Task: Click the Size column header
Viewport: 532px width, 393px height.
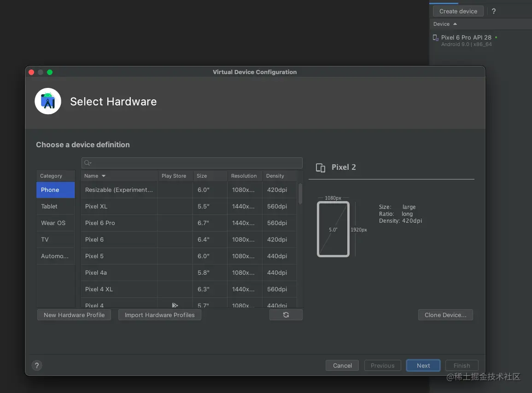Action: tap(210, 176)
